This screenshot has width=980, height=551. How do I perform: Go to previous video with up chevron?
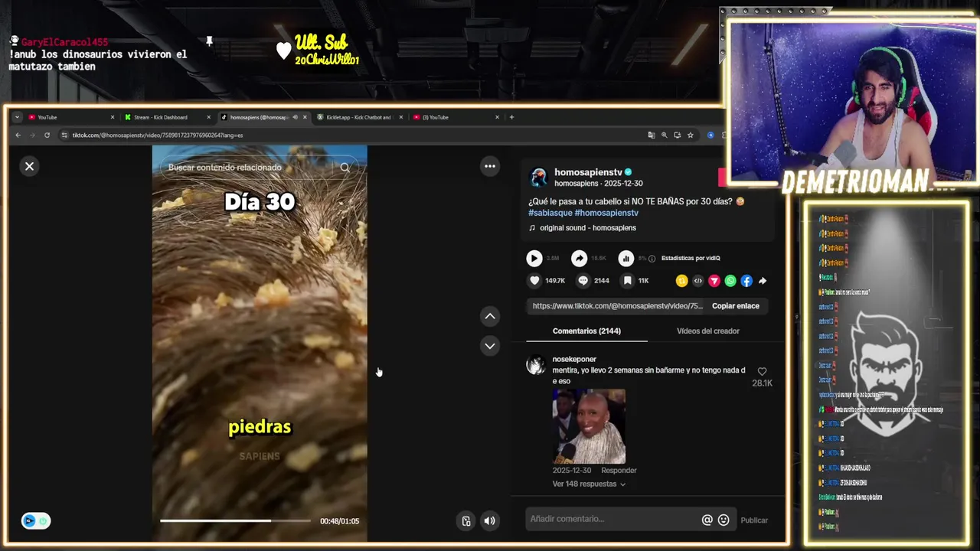point(490,316)
